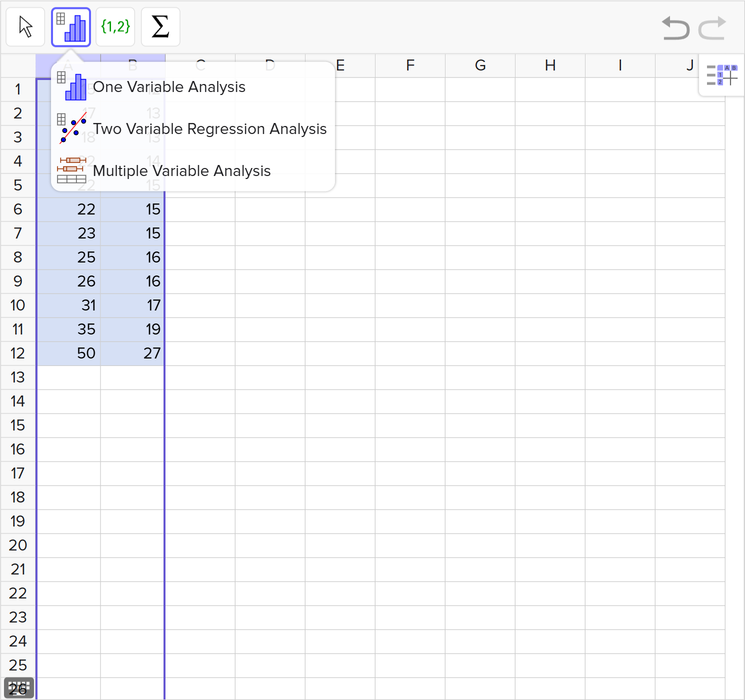The height and width of the screenshot is (700, 745).
Task: Choose Two Variable Regression Analysis
Action: coord(193,129)
